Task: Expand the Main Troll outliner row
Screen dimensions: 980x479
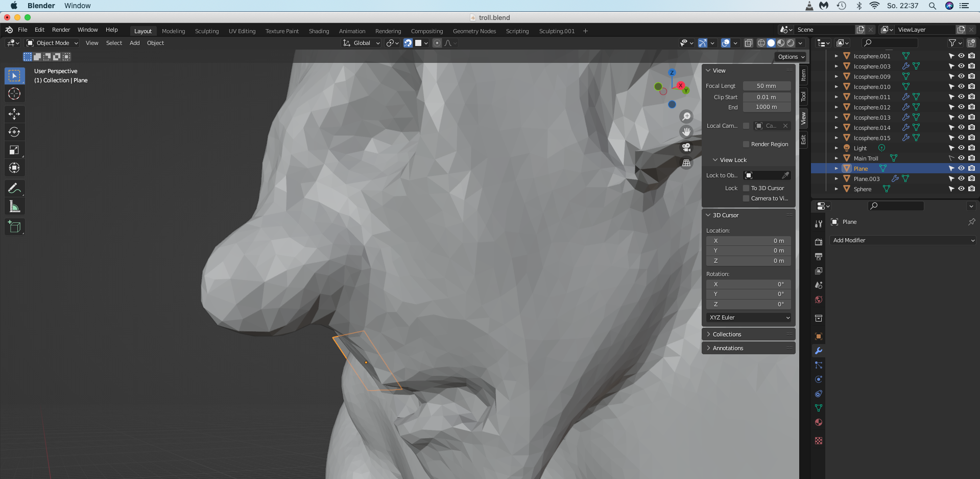Action: (836, 158)
